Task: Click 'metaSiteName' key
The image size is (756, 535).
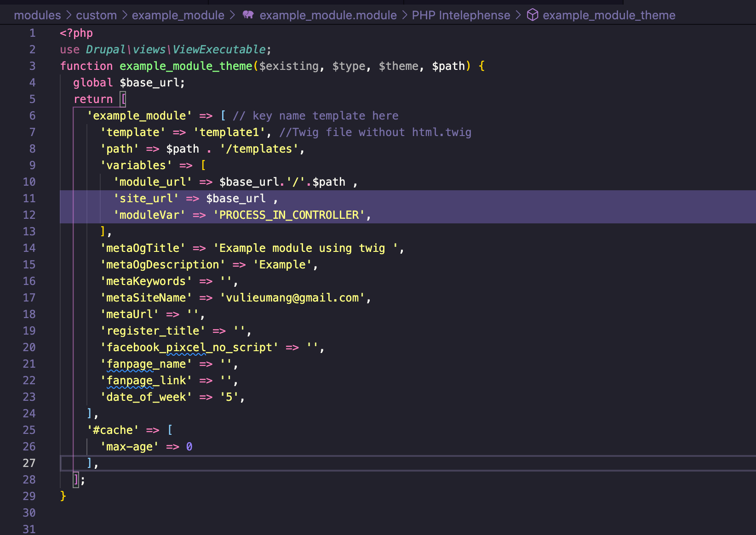Action: [146, 298]
